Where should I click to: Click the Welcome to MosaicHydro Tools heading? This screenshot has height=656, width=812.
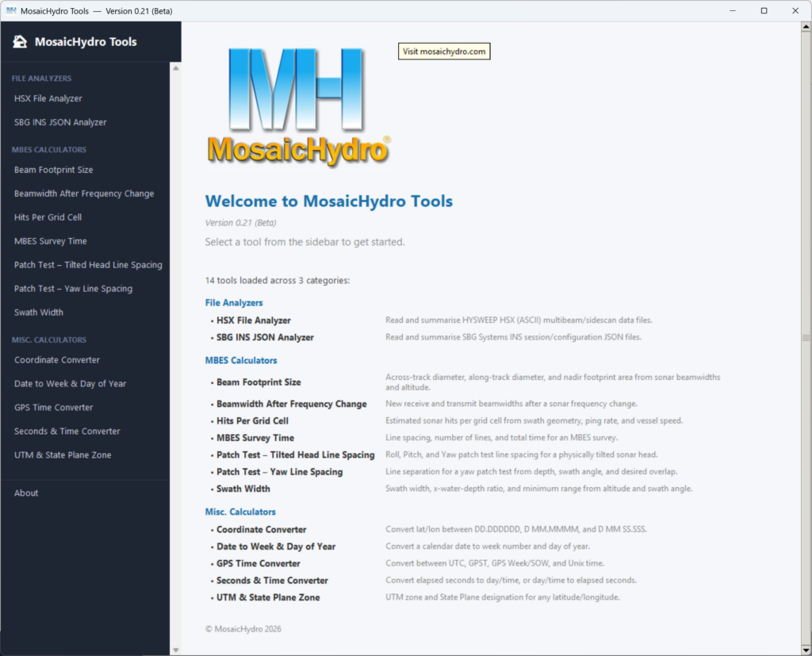(x=329, y=201)
